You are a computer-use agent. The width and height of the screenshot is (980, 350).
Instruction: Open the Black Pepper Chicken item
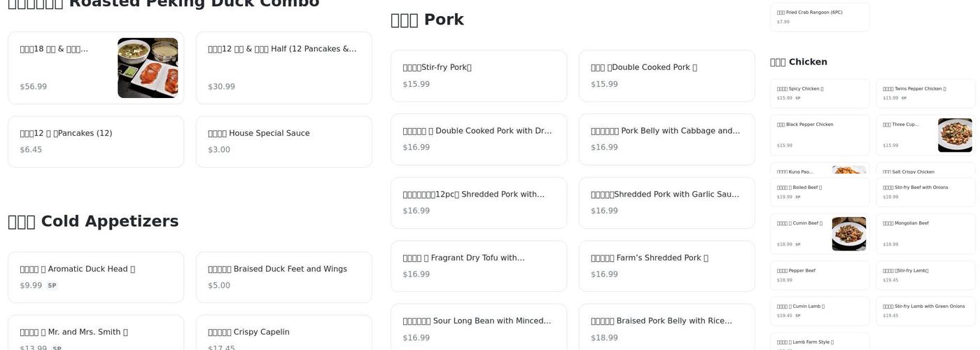coord(819,134)
